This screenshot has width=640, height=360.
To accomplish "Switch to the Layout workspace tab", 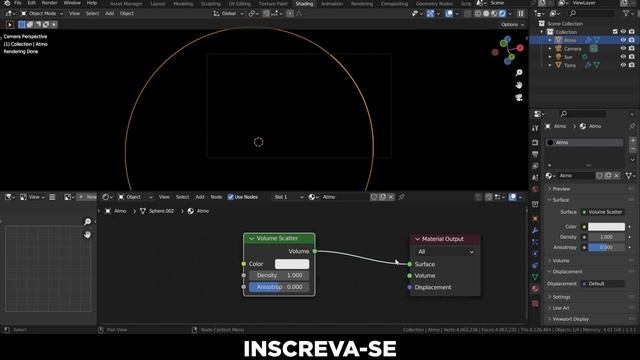I will click(x=158, y=4).
